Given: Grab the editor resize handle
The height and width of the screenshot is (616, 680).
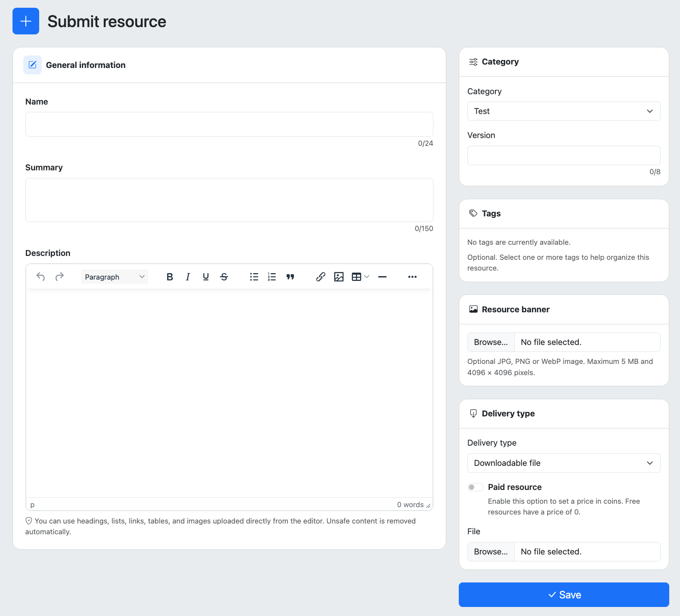Looking at the screenshot, I should click(428, 506).
